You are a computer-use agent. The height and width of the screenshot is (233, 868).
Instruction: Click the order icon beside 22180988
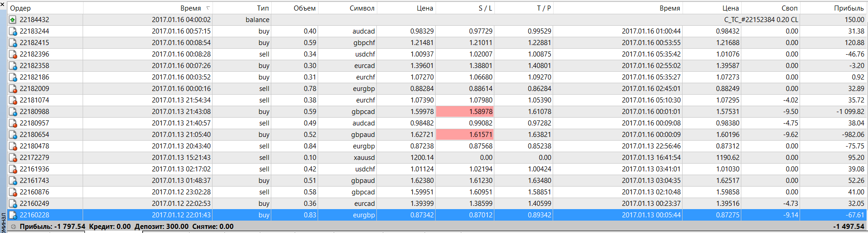click(x=13, y=112)
